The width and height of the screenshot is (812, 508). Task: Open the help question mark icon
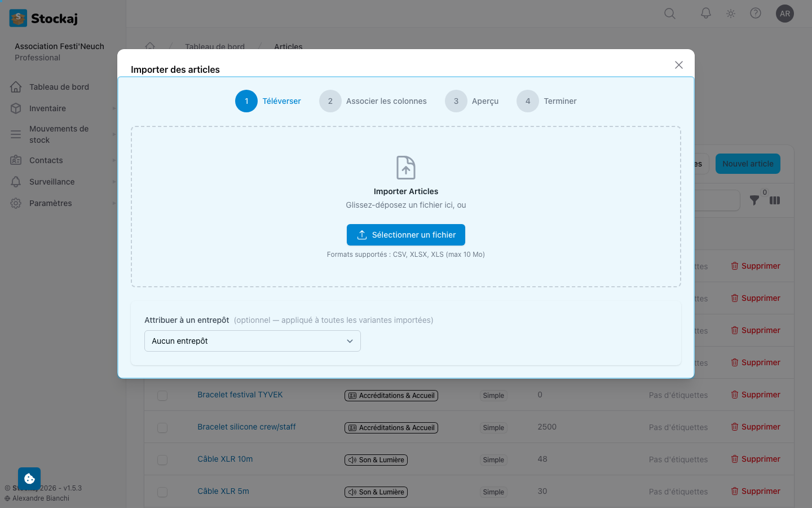click(756, 13)
